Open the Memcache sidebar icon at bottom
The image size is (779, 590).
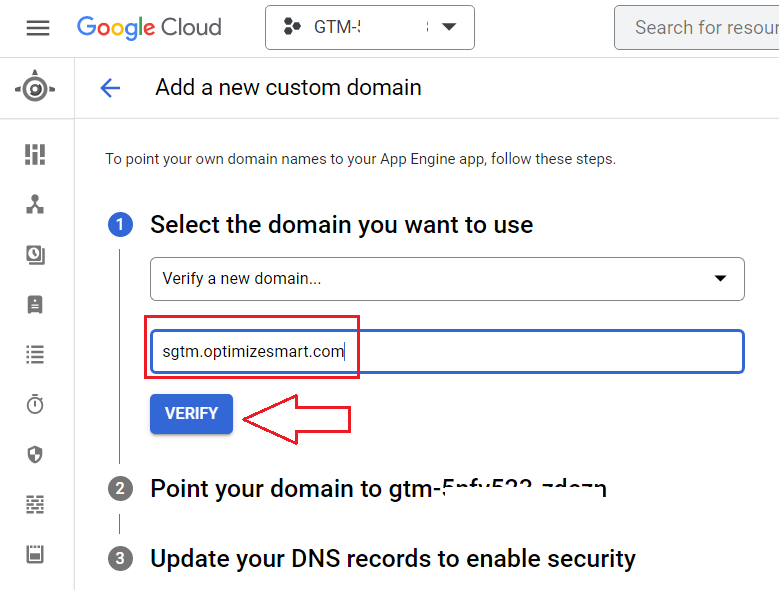click(36, 554)
